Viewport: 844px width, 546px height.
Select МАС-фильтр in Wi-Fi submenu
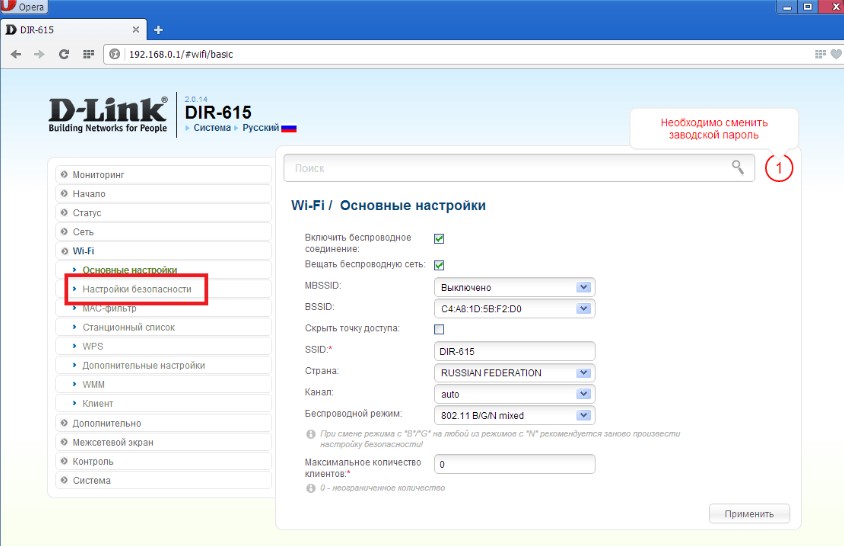(110, 308)
